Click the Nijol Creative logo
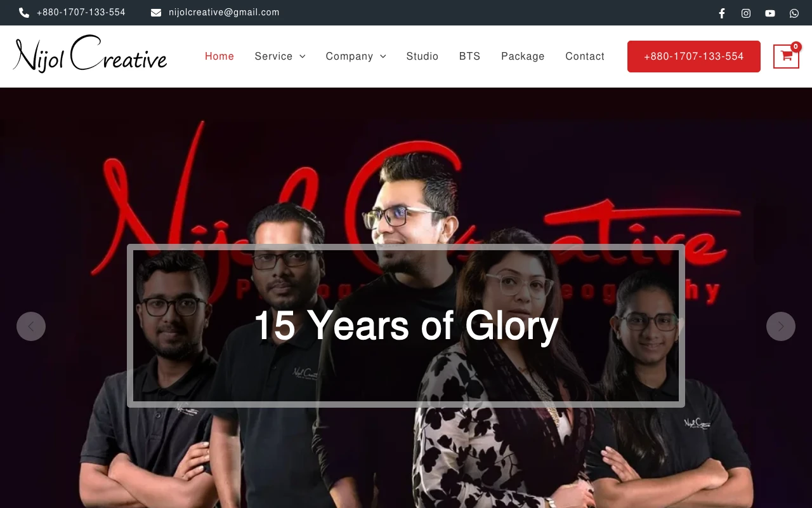Image resolution: width=812 pixels, height=508 pixels. point(90,55)
